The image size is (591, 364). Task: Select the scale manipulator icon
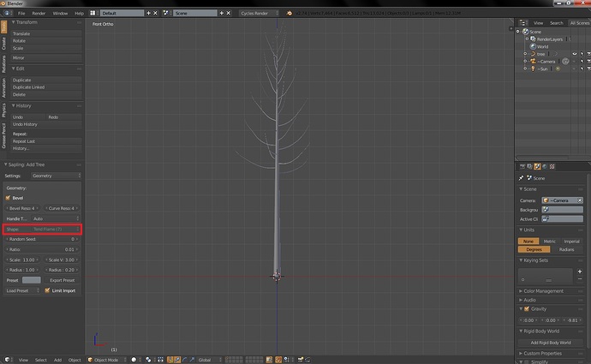pyautogui.click(x=192, y=360)
